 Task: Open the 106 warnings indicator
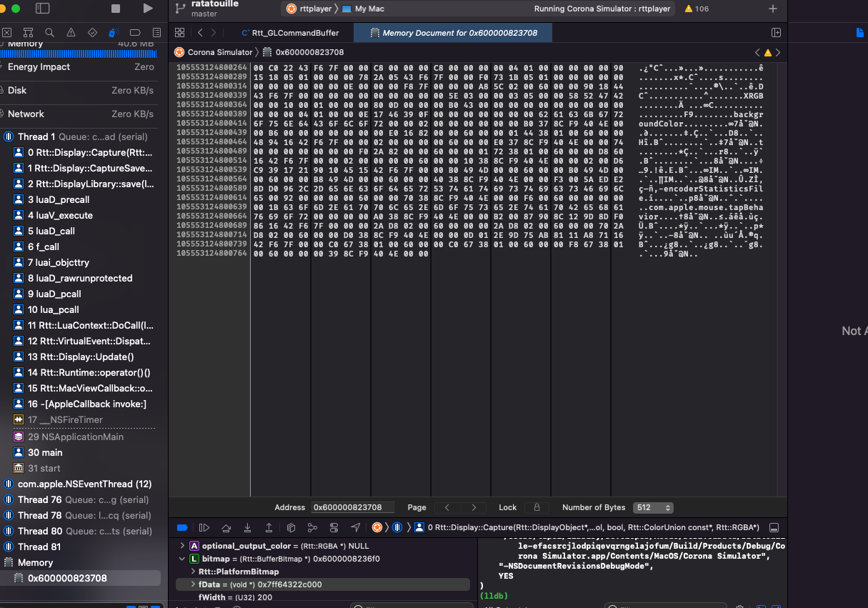(697, 9)
